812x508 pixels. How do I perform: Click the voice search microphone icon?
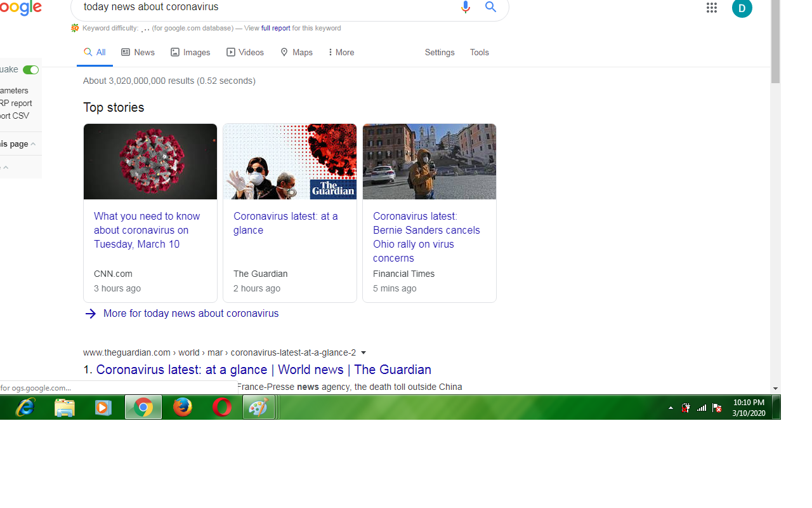(x=466, y=7)
